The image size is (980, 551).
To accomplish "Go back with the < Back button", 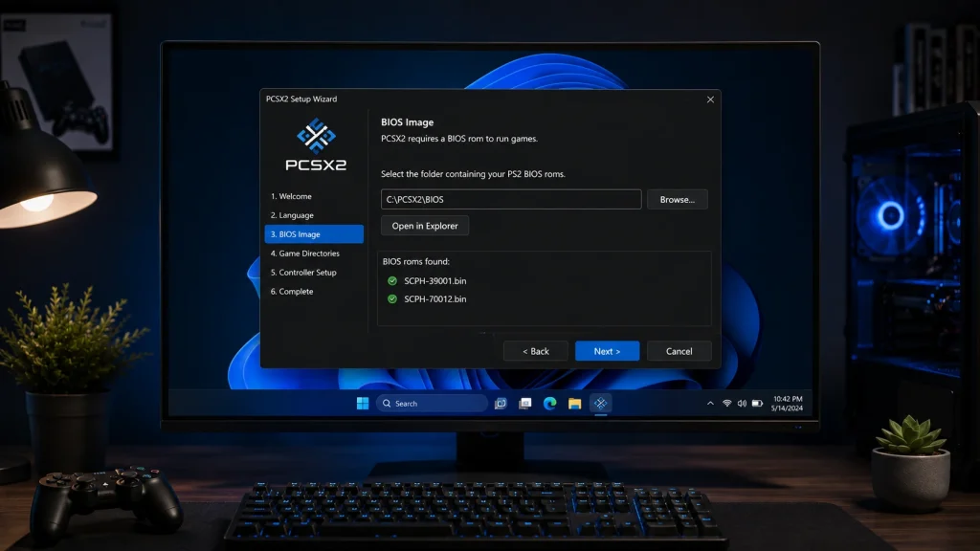I will coord(536,351).
